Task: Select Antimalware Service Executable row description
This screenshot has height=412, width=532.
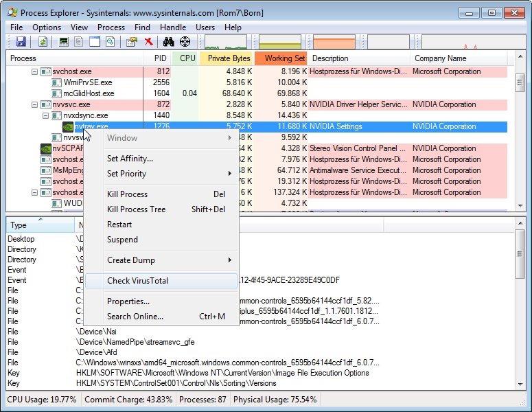Action: coord(358,170)
